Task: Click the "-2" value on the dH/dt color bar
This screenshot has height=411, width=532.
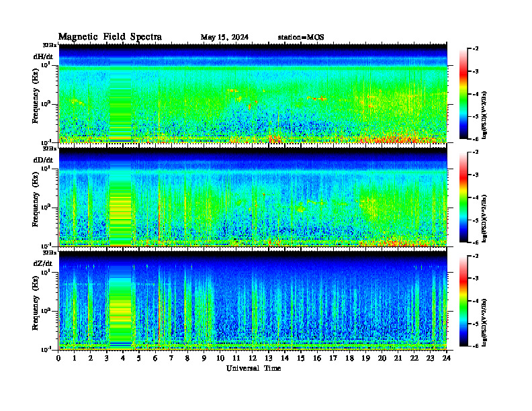Action: (476, 49)
